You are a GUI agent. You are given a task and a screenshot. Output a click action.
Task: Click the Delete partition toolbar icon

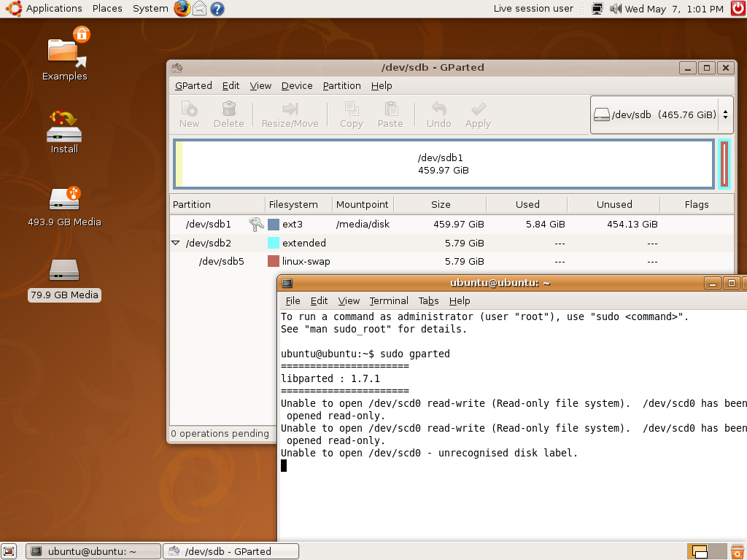click(228, 114)
